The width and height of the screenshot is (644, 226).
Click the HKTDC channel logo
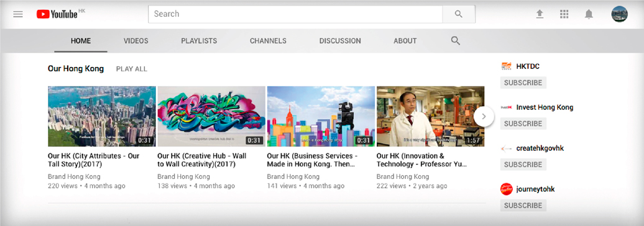click(x=507, y=66)
